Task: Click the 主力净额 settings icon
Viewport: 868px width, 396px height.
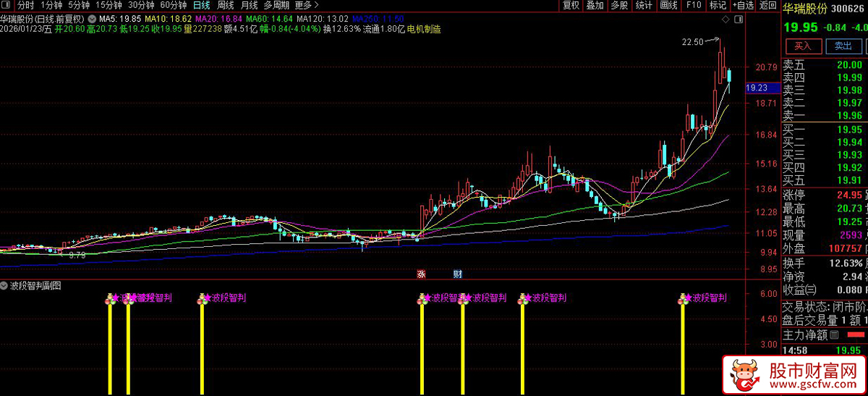Action: tap(834, 335)
